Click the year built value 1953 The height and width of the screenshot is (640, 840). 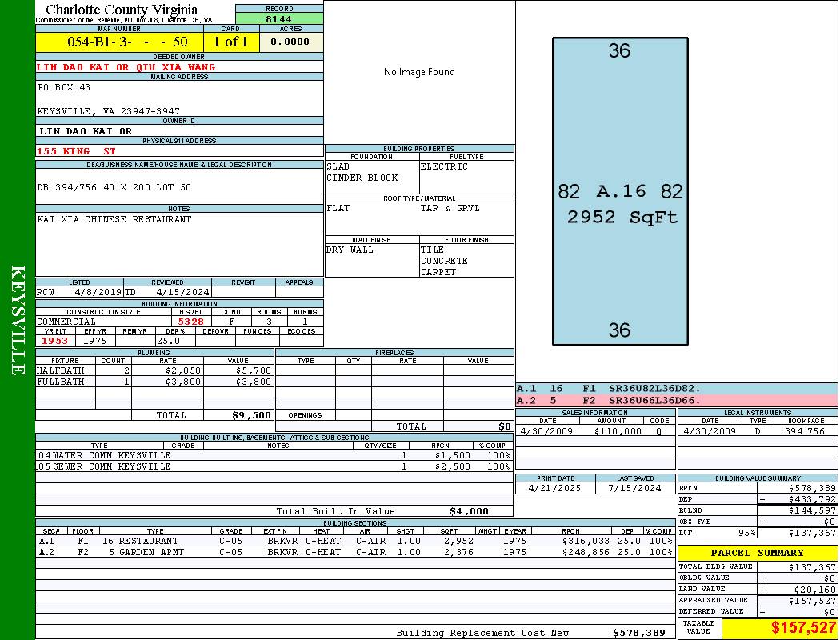pyautogui.click(x=54, y=341)
